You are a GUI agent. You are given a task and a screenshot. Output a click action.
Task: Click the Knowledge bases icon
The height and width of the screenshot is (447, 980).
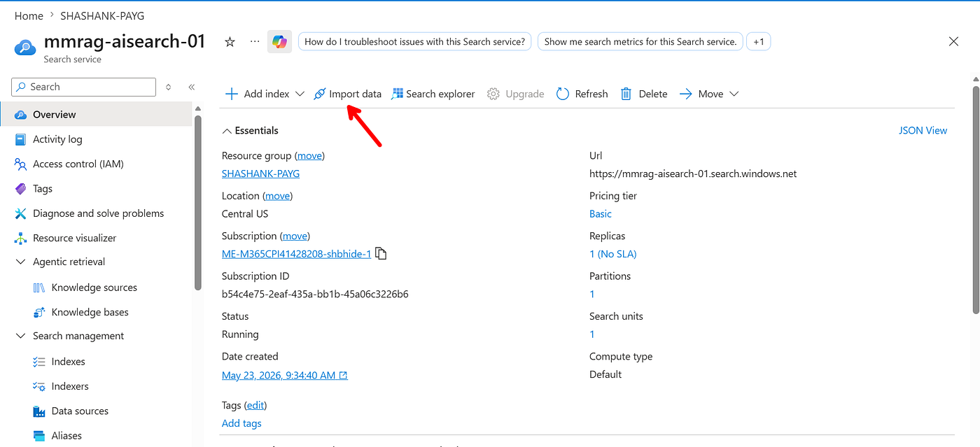click(x=39, y=312)
